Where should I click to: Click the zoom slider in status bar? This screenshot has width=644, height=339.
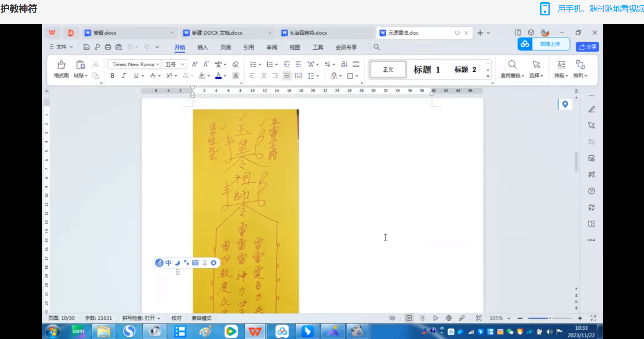[550, 318]
